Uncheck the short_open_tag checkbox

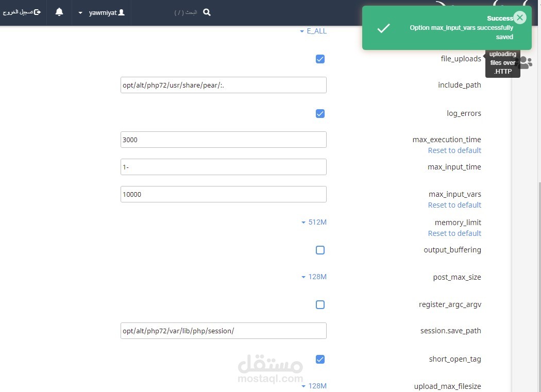pyautogui.click(x=320, y=359)
